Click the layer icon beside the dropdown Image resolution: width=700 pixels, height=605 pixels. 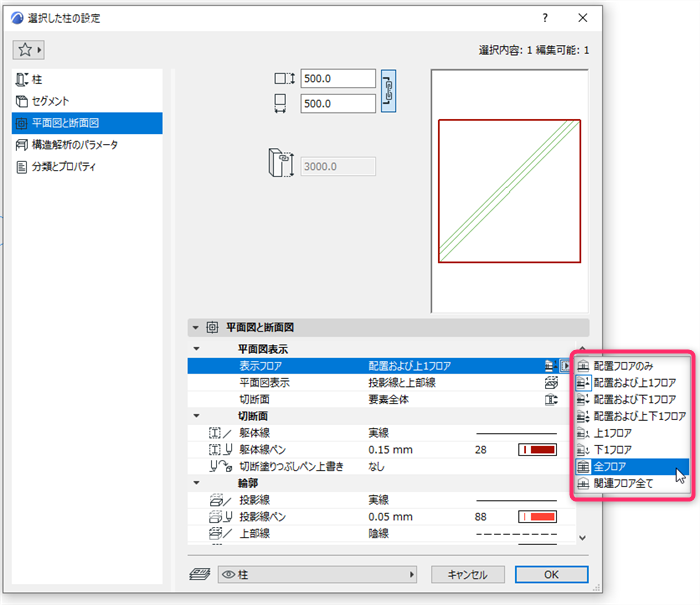tap(200, 574)
